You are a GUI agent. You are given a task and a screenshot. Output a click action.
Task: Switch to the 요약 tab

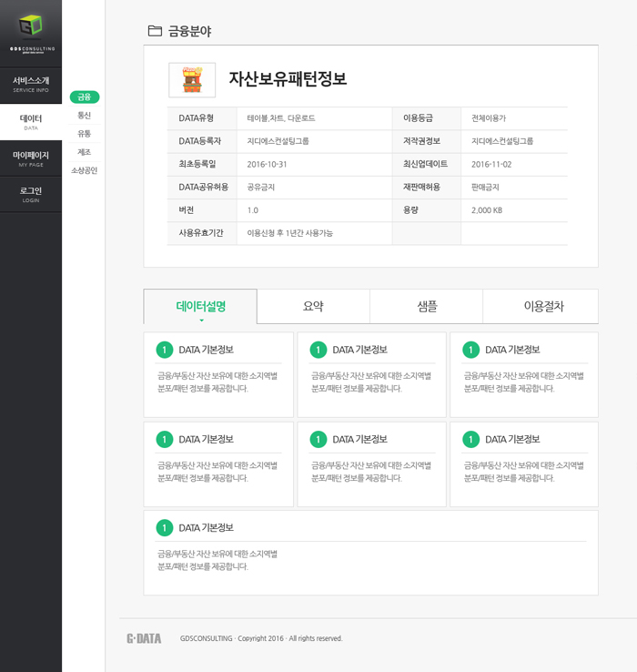click(x=313, y=306)
